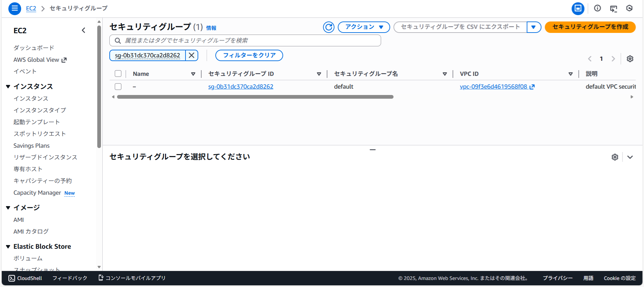Click the info circle icon in header
Viewport: 644px width, 287px height.
point(597,8)
